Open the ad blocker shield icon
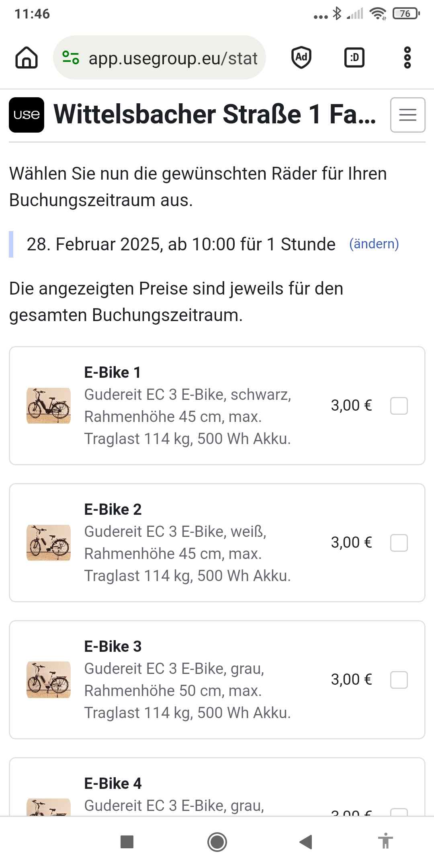The image size is (434, 868). point(301,58)
